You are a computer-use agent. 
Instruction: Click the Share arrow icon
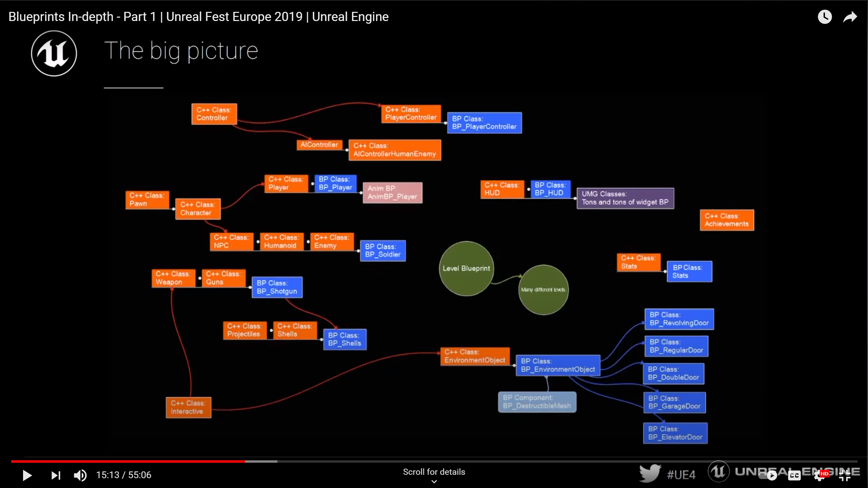coord(850,17)
